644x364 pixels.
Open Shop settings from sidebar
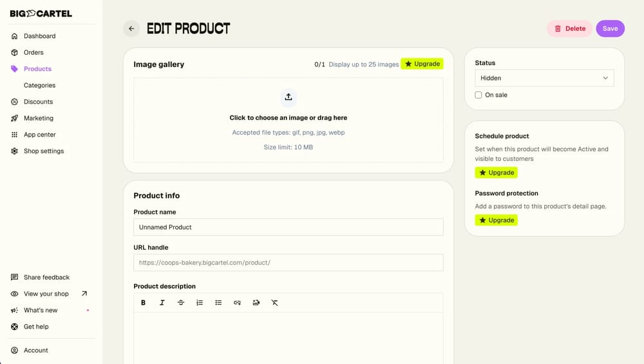tap(44, 151)
